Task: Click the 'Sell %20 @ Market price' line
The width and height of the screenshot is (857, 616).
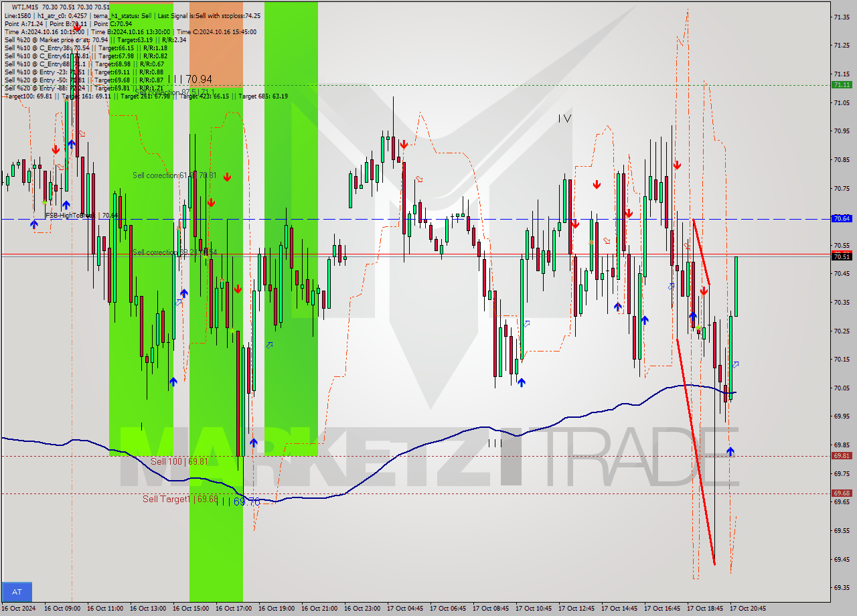Action: 95,40
